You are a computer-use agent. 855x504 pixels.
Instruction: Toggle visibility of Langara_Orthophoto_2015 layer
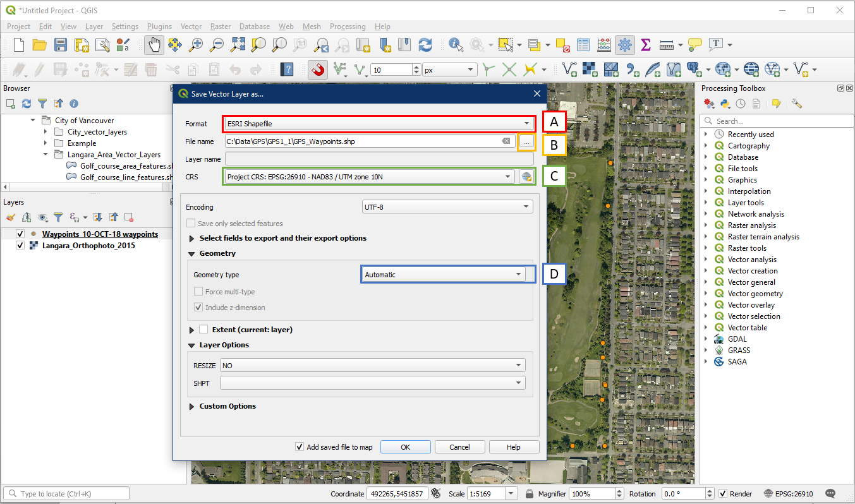(x=20, y=246)
